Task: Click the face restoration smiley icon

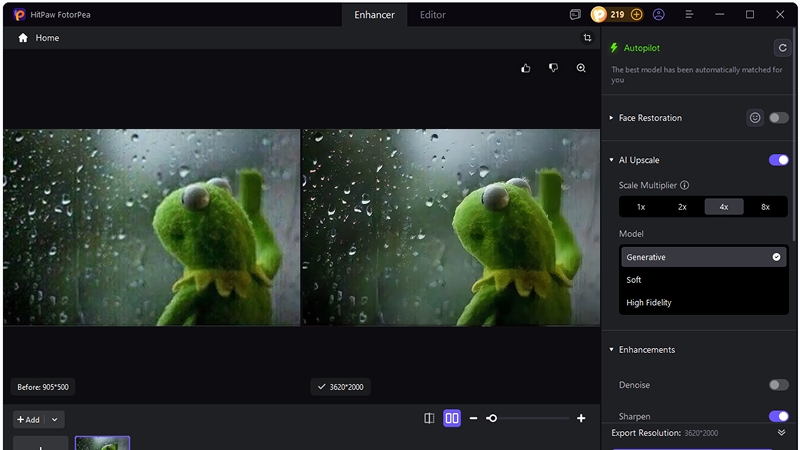Action: coord(755,118)
